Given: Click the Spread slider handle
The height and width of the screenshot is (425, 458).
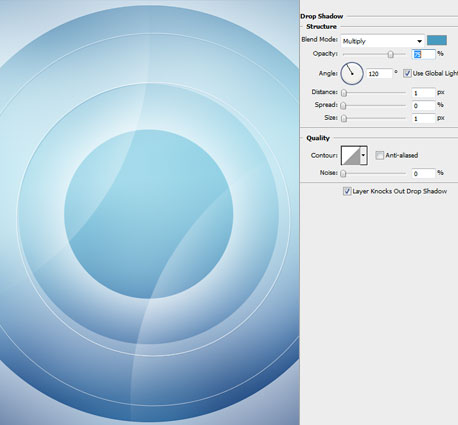Looking at the screenshot, I should (x=344, y=106).
